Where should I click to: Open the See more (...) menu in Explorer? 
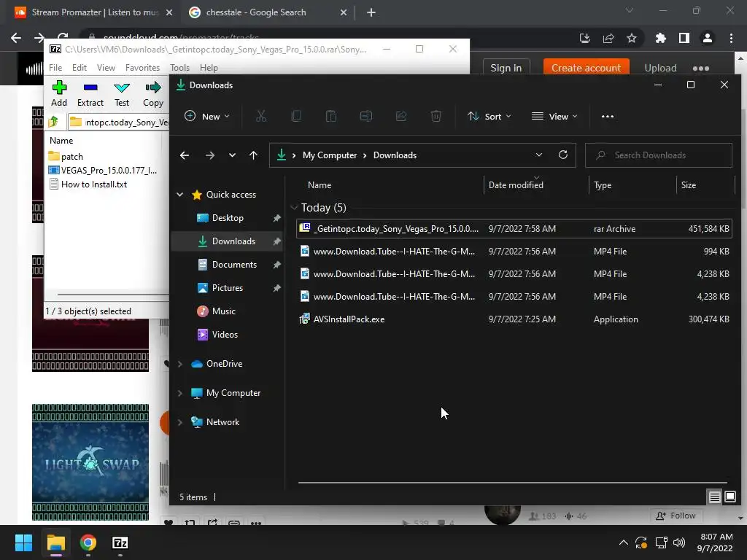pyautogui.click(x=608, y=116)
